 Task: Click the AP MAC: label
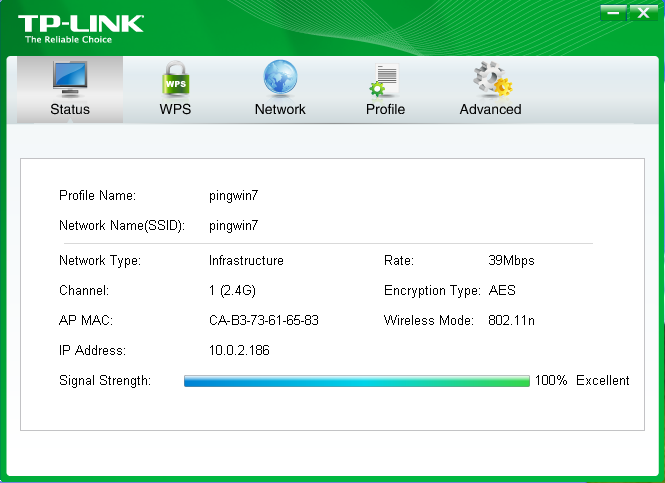[86, 321]
